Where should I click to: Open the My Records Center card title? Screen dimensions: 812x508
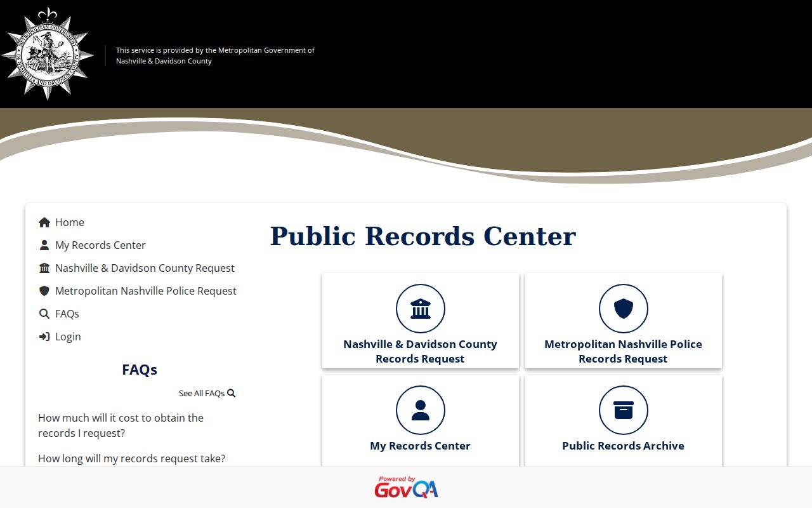[420, 446]
